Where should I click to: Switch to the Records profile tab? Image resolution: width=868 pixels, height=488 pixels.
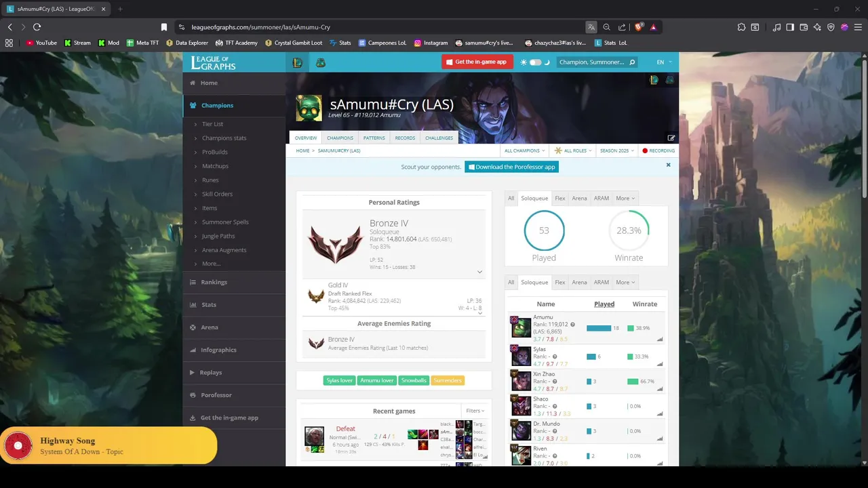[405, 138]
